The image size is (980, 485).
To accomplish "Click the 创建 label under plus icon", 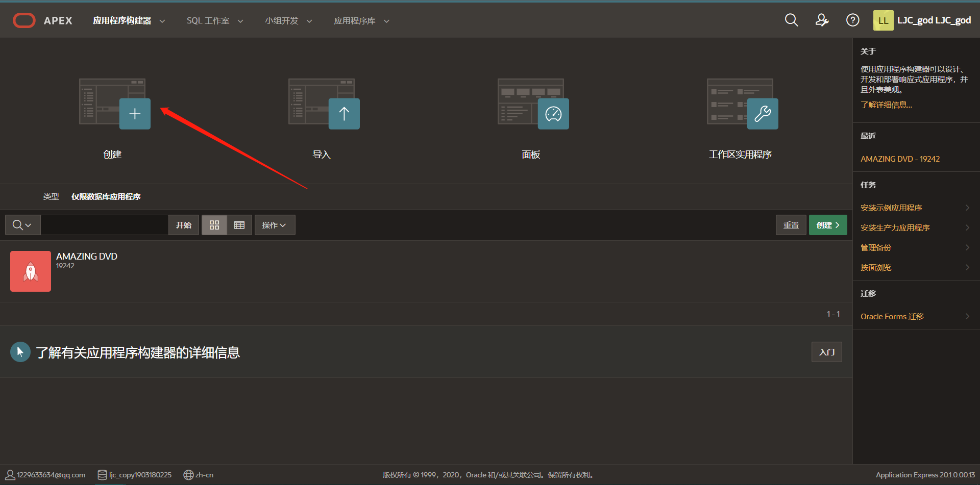I will [112, 154].
